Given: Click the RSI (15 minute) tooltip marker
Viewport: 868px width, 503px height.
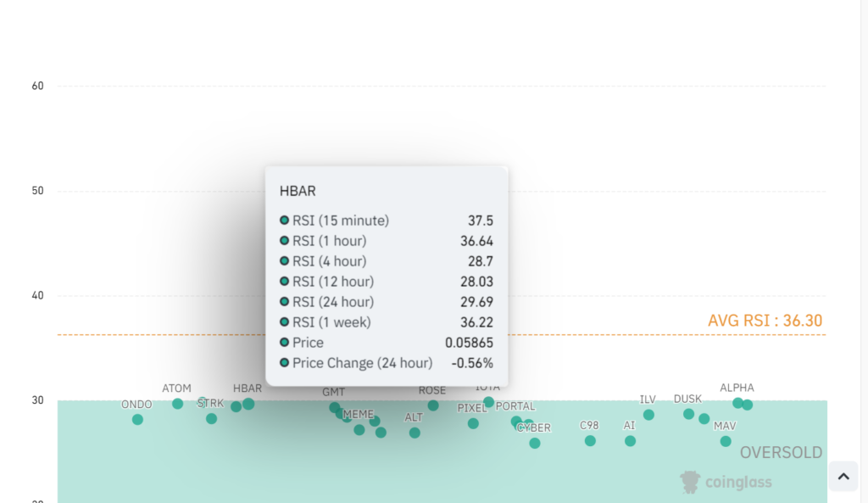Looking at the screenshot, I should click(285, 221).
